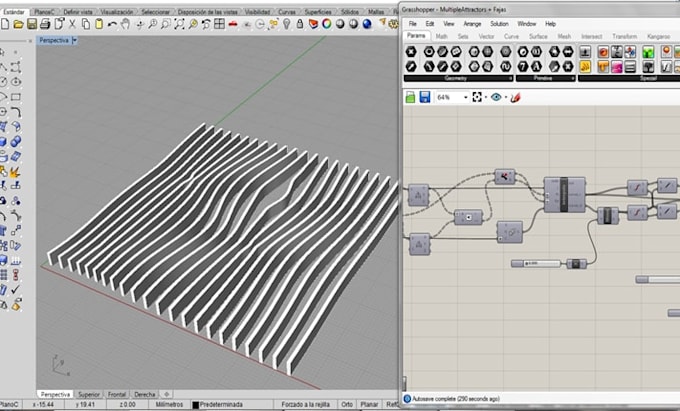The width and height of the screenshot is (680, 411).
Task: Open the Grasshopper File menu
Action: [x=412, y=24]
